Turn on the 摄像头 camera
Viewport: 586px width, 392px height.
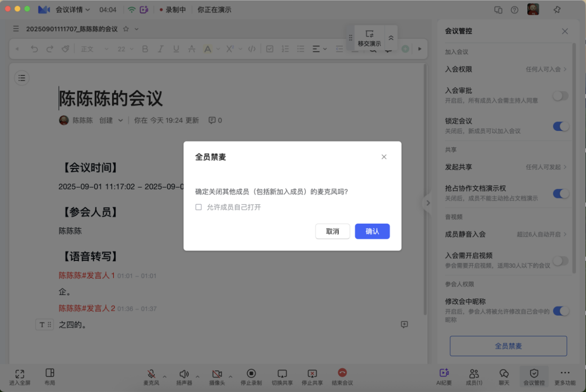[217, 377]
